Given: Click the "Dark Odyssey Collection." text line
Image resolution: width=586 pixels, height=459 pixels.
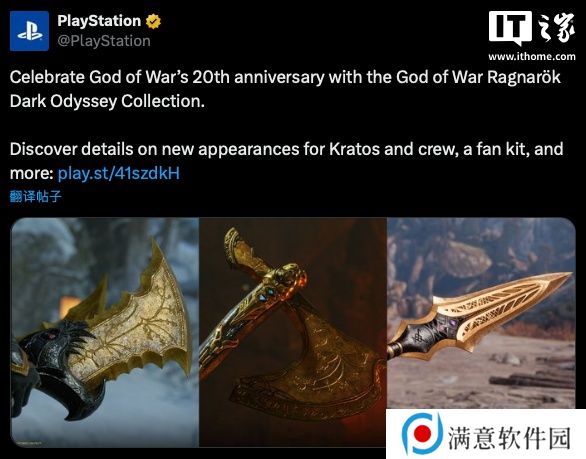Looking at the screenshot, I should coord(107,101).
